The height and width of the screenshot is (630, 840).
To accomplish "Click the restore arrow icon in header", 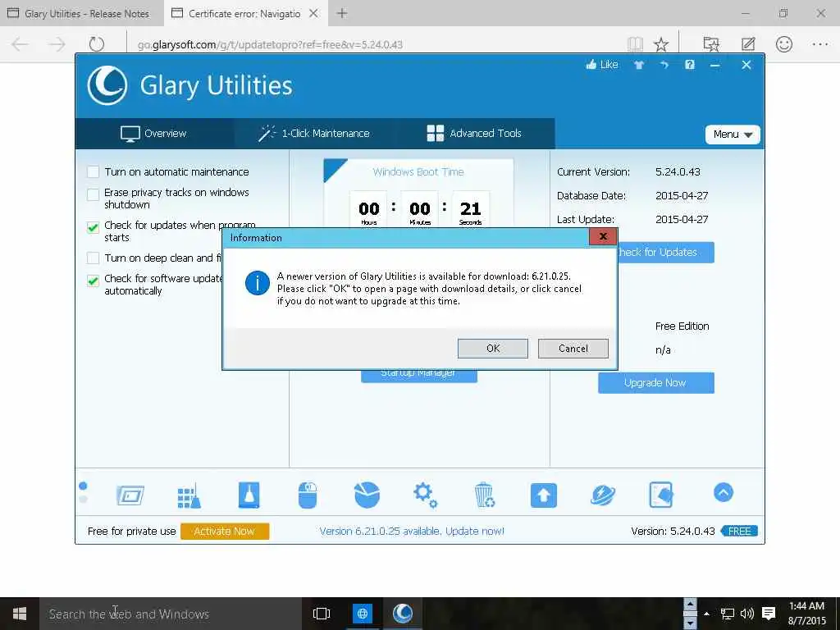I will pos(664,65).
